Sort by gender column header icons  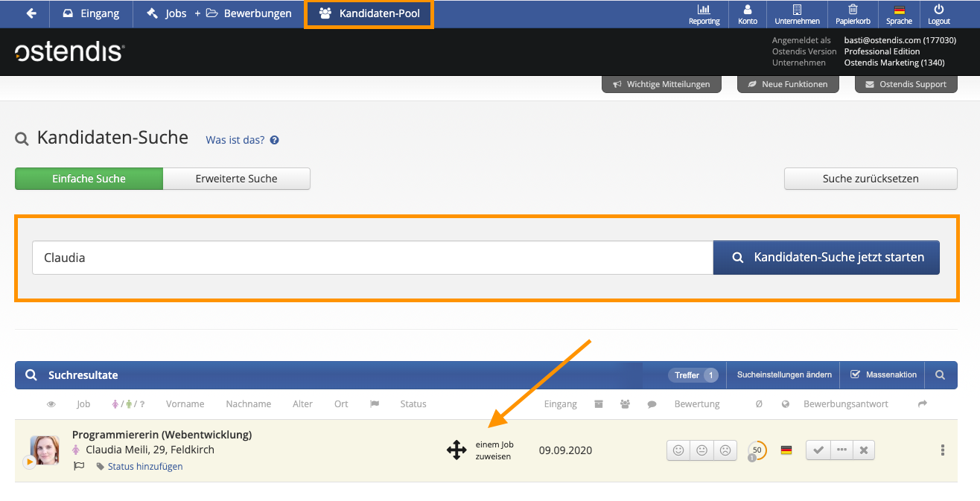click(x=128, y=404)
